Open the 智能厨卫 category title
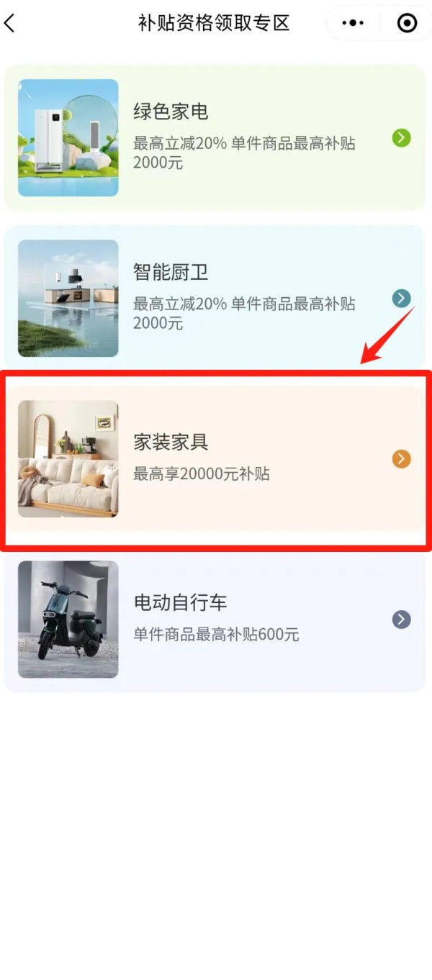432x980 pixels. point(171,272)
